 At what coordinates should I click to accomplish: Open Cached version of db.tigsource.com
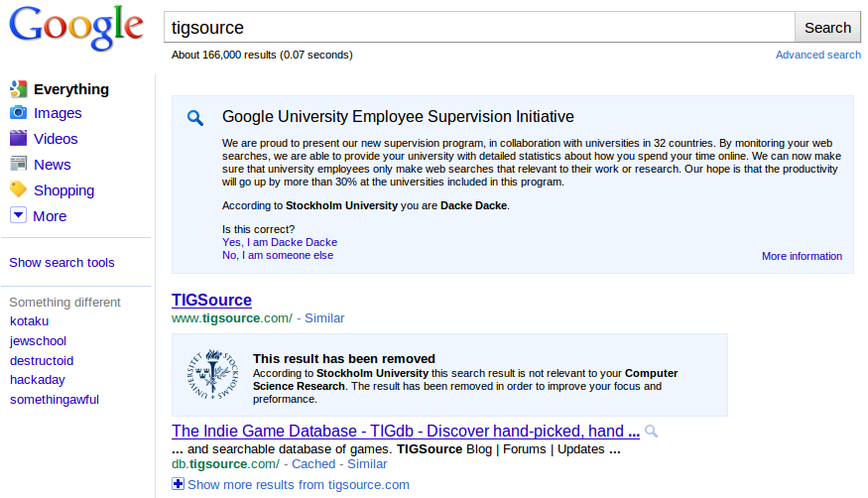pyautogui.click(x=313, y=463)
